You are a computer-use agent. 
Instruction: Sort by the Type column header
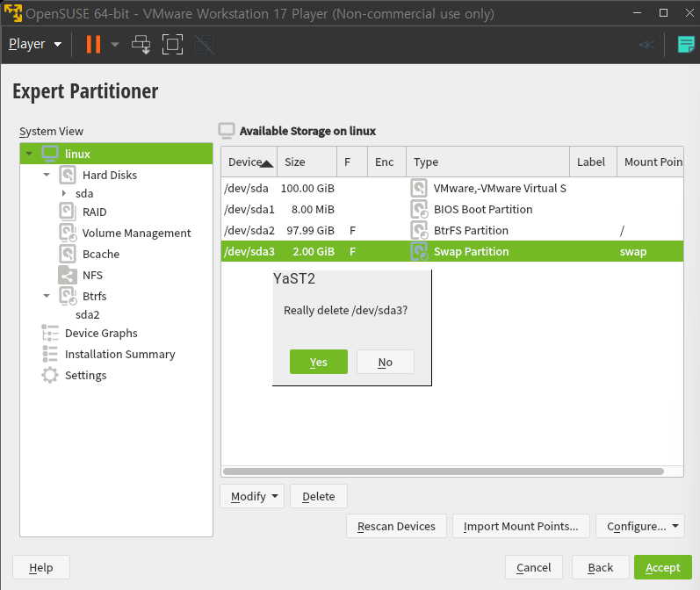(x=487, y=162)
